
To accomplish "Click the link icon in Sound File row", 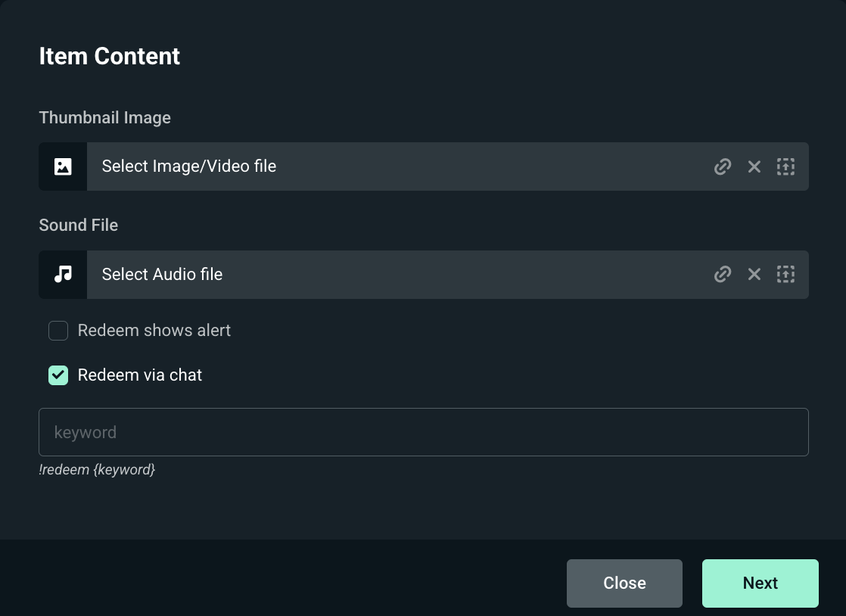I will (x=723, y=275).
